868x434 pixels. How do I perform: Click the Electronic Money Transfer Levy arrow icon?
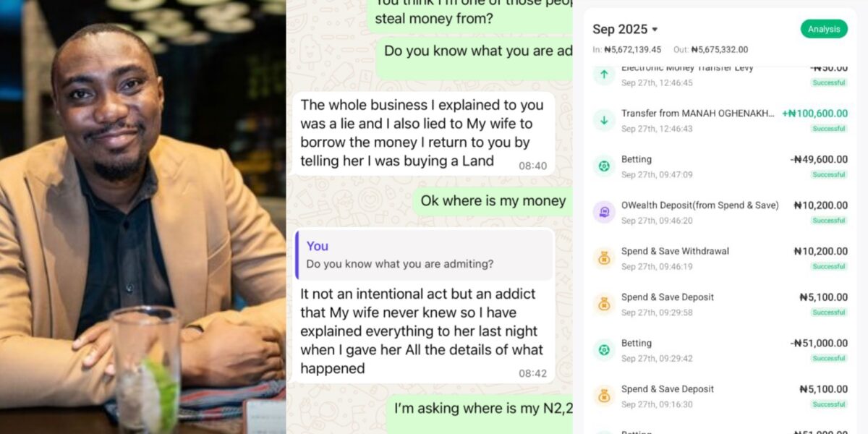(x=604, y=75)
